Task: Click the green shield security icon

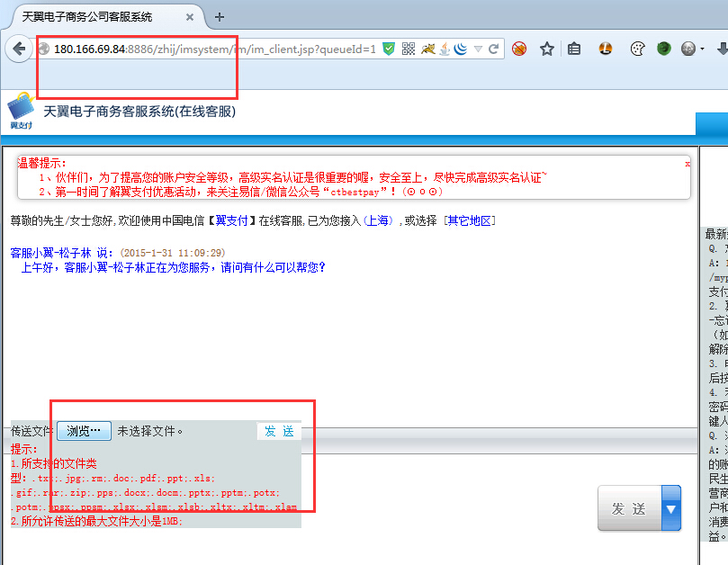Action: tap(389, 49)
